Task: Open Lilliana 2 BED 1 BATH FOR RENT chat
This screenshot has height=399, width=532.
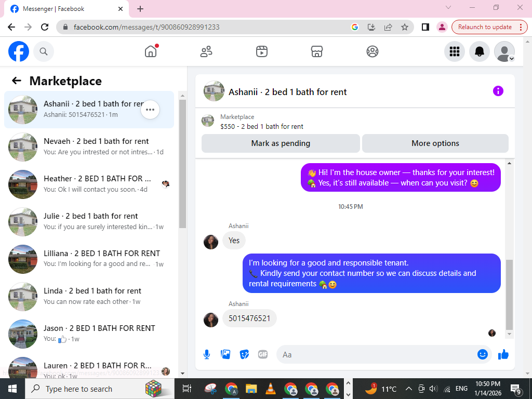Action: [x=89, y=259]
